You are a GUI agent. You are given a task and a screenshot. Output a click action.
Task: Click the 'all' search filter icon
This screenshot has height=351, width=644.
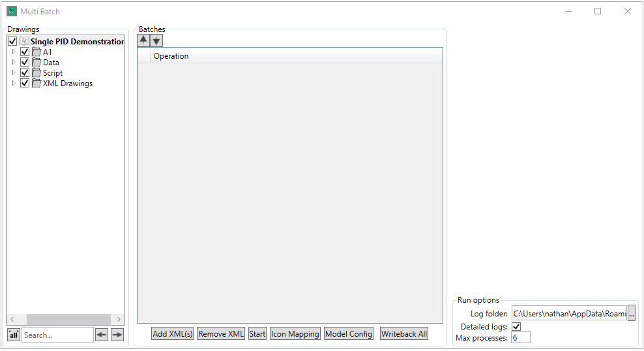point(13,335)
